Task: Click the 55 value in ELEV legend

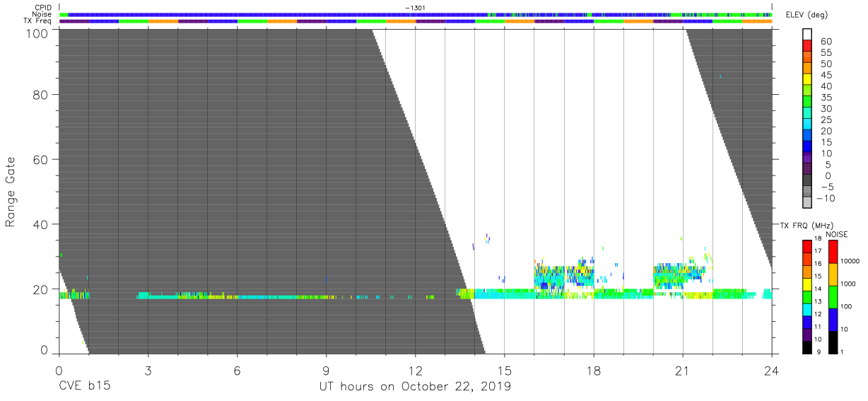Action: pyautogui.click(x=825, y=53)
